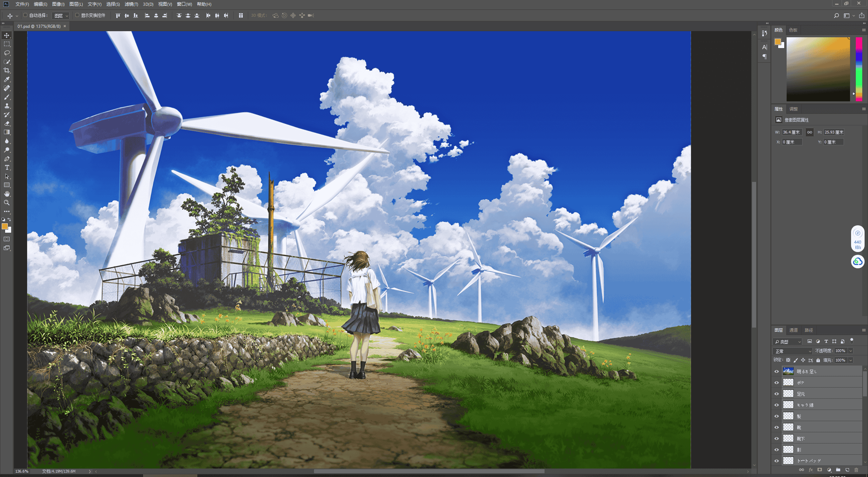Enable the 显示变换控件 checkbox
Viewport: 868px width, 477px height.
(x=77, y=15)
